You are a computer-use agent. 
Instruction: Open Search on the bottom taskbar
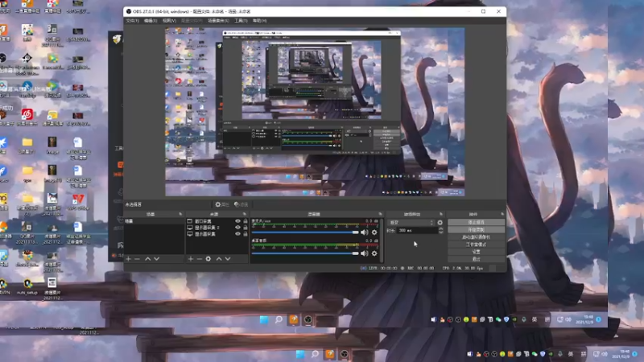315,354
